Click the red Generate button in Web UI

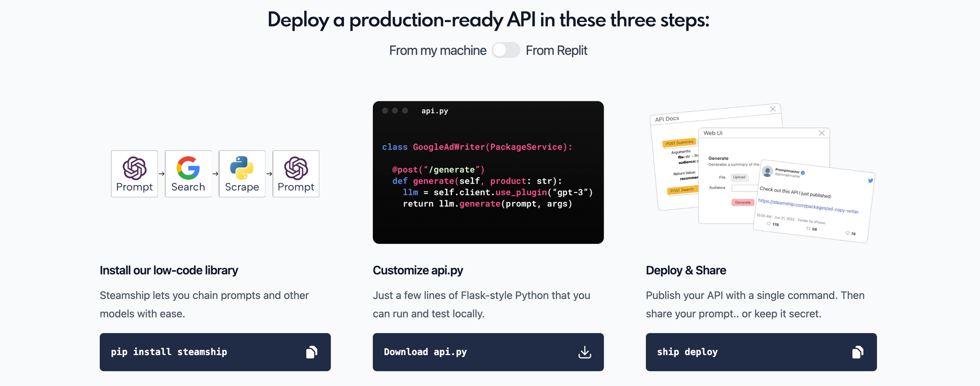pyautogui.click(x=743, y=202)
